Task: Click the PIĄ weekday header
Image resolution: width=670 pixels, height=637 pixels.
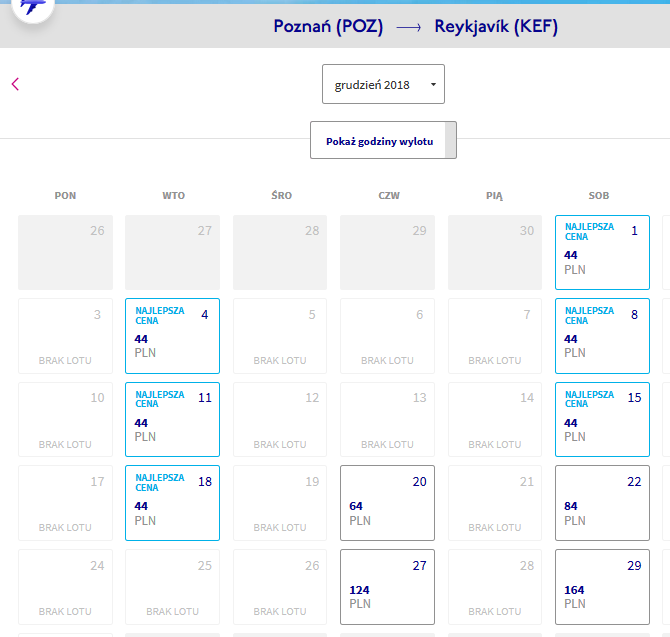Action: [494, 196]
